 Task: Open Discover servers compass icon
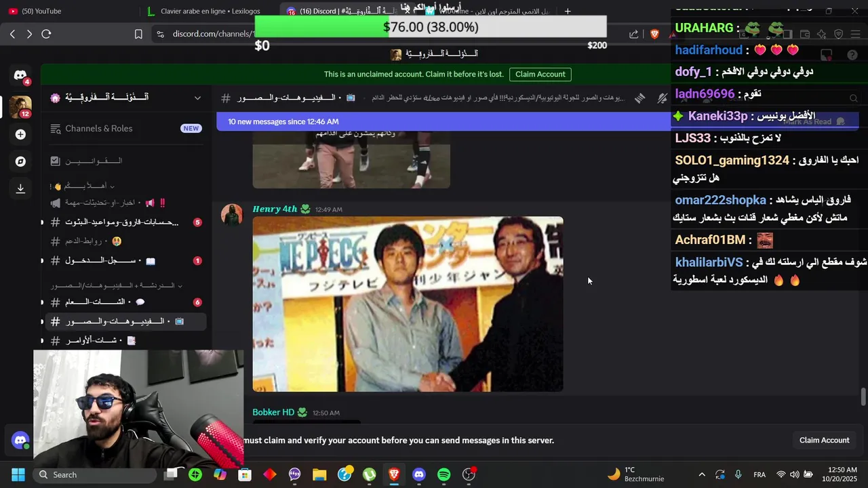20,161
